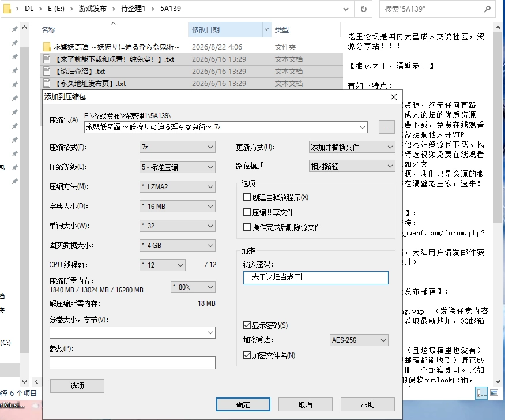
Task: Click 确定 to start compression
Action: click(243, 404)
